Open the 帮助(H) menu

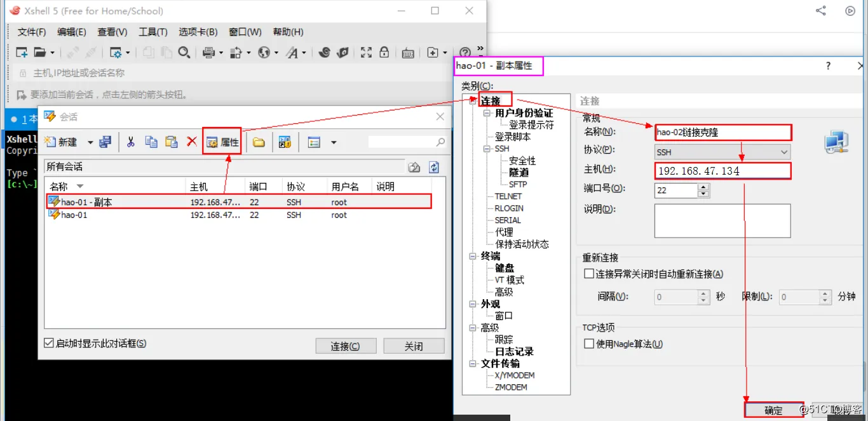(288, 32)
